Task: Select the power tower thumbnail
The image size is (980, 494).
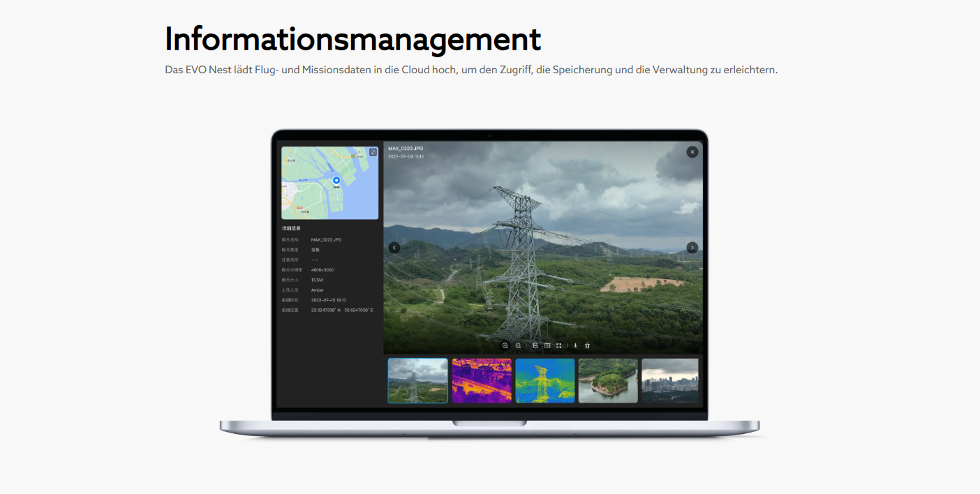Action: 418,380
